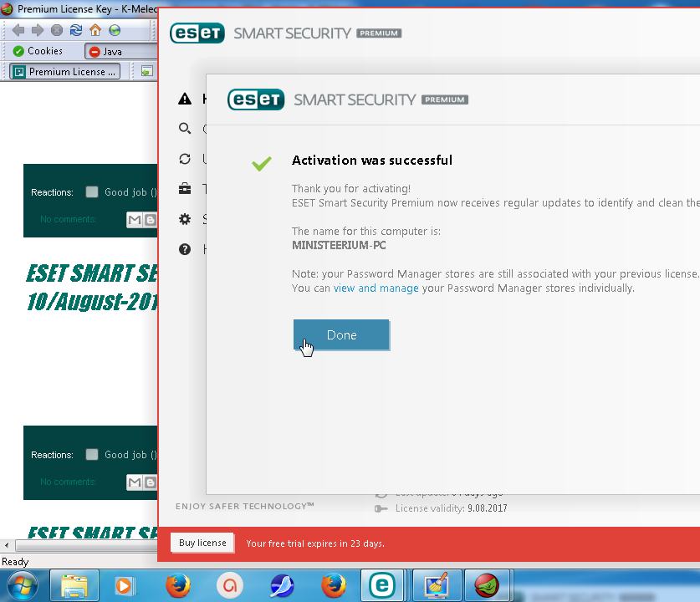Click the globe icon in K-Meleon toolbar
The image size is (700, 602).
[x=115, y=30]
